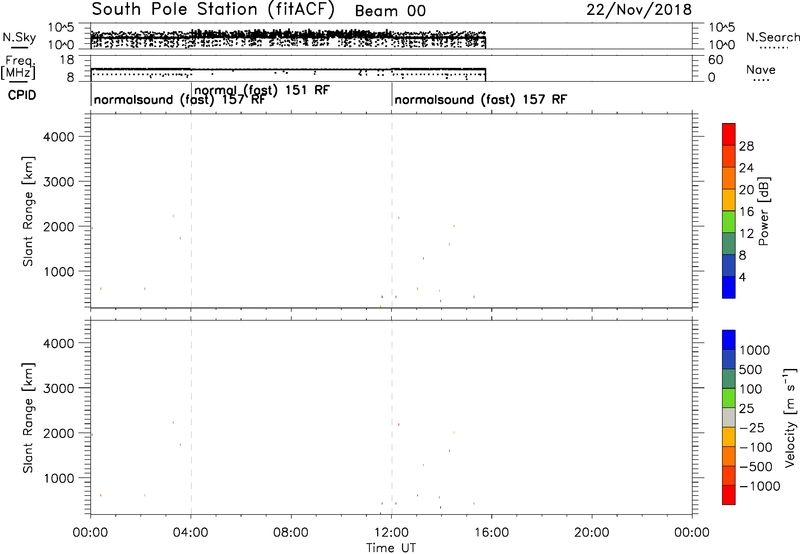The image size is (800, 554).
Task: Click the "28" power colorbar tick label
Action: (746, 146)
